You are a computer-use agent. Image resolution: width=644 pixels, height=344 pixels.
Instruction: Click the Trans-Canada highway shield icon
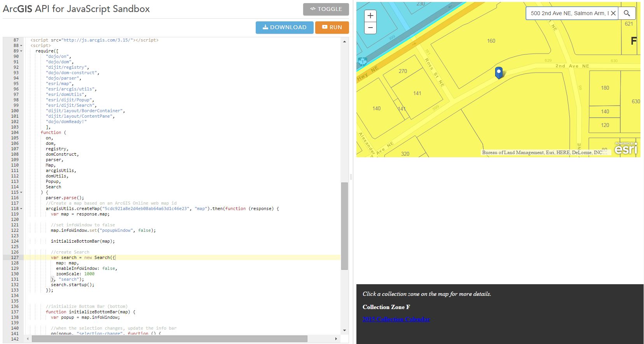pos(362,61)
